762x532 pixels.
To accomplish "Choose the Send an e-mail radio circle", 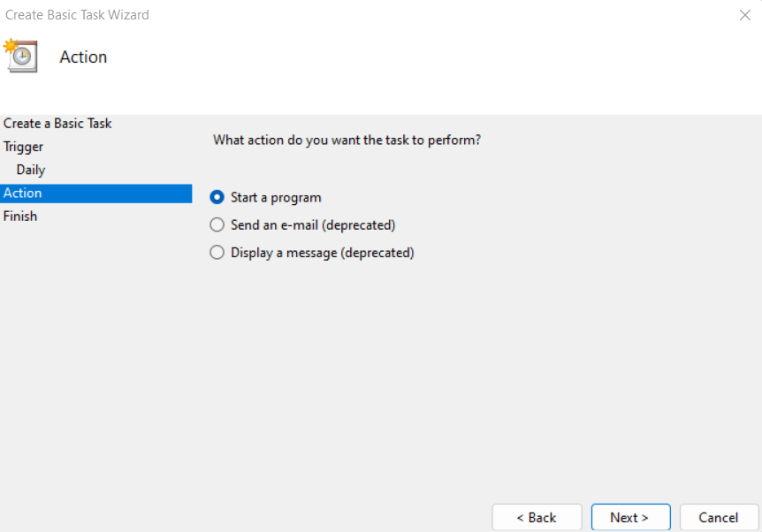I will point(217,225).
